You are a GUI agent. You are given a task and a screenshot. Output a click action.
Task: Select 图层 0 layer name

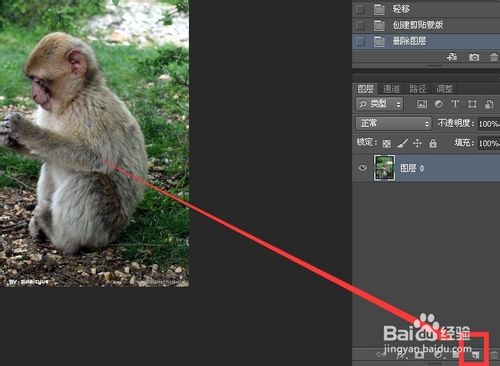click(412, 168)
